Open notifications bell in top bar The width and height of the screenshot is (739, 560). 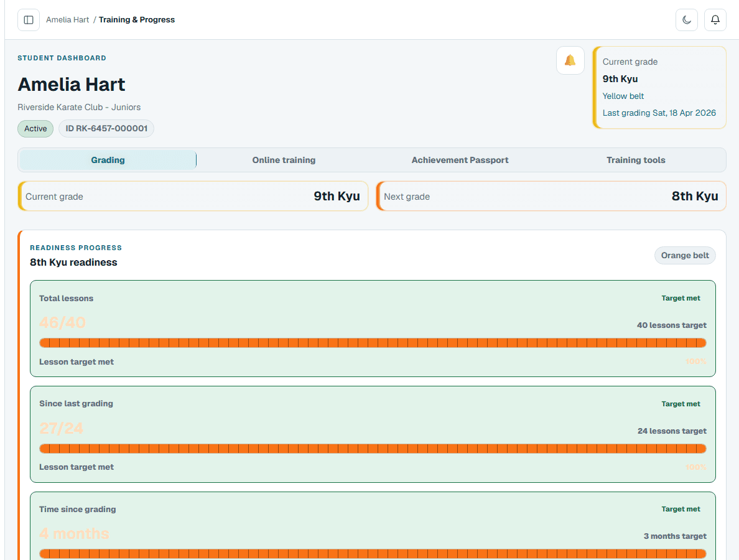(715, 20)
